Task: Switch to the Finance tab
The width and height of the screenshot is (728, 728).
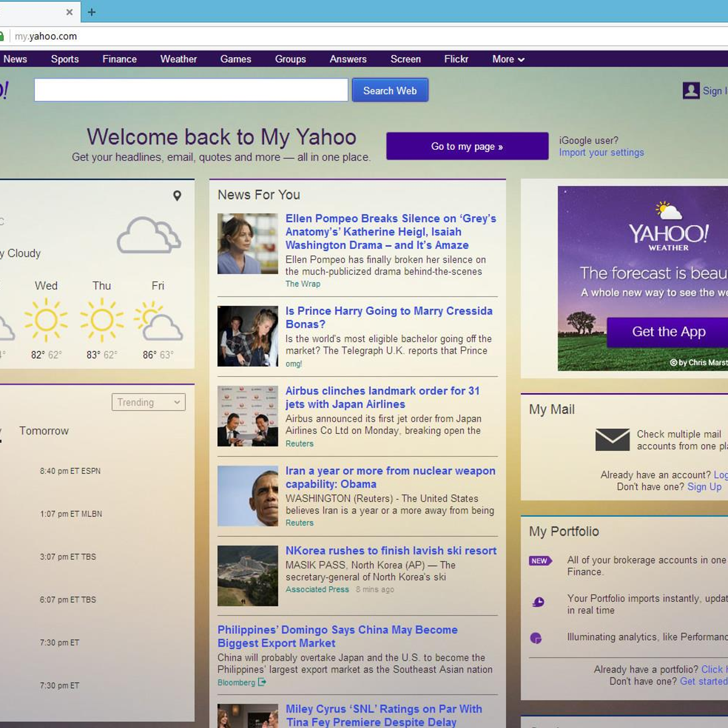Action: tap(119, 59)
